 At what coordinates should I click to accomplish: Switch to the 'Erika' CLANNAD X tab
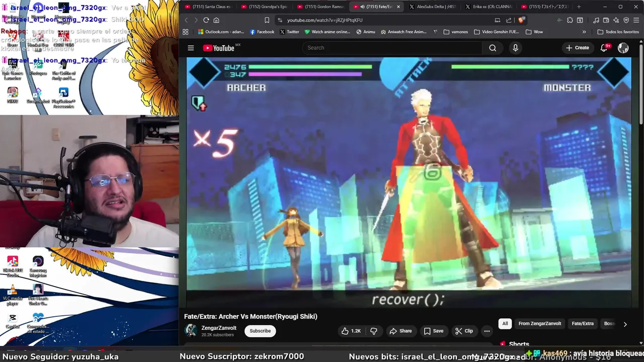(490, 7)
